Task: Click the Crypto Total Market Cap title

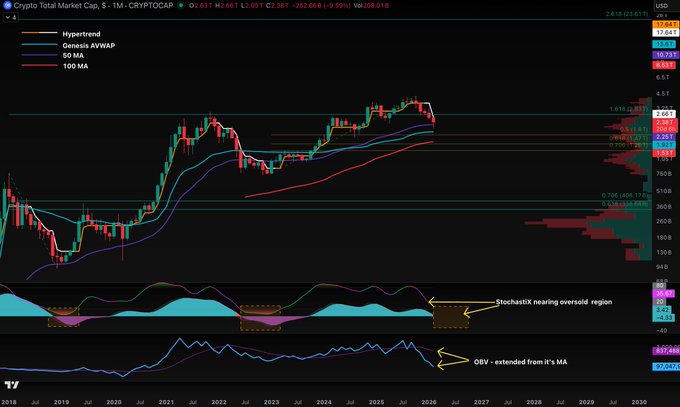Action: [x=61, y=7]
